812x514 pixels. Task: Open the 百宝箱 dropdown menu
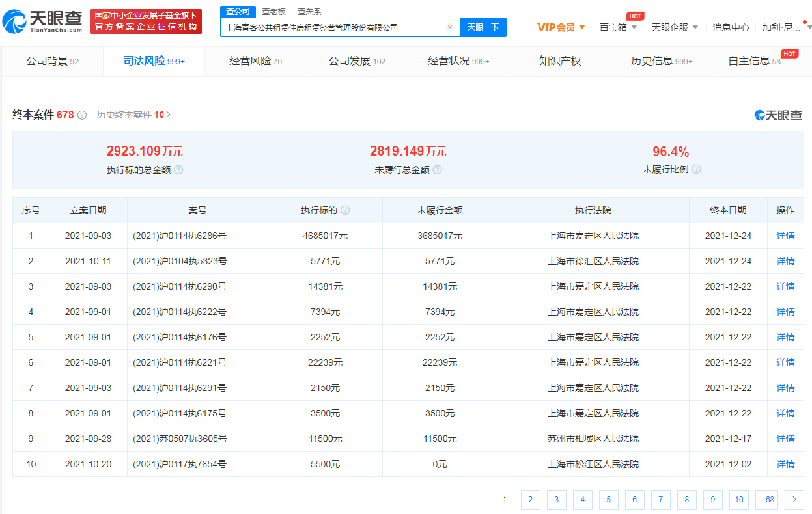coord(619,27)
